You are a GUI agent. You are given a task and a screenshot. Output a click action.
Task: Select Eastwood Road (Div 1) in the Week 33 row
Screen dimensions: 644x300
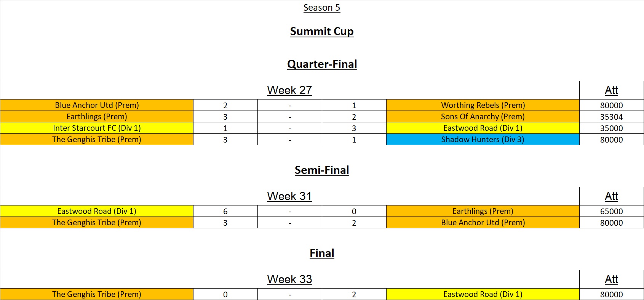[483, 294]
